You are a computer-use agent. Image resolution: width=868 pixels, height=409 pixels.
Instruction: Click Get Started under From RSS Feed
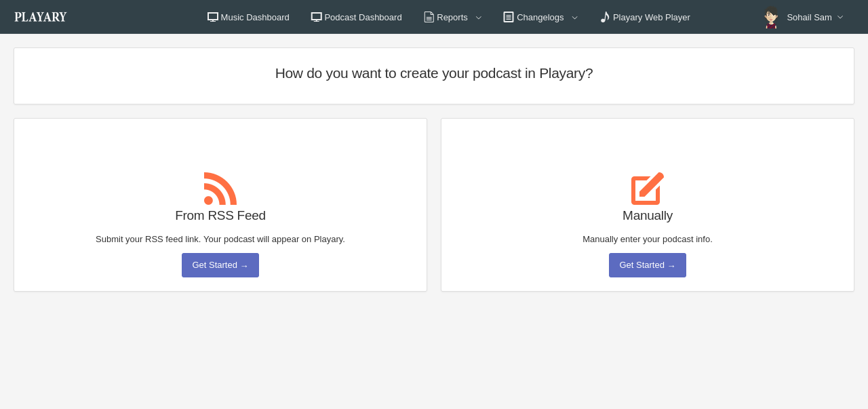pyautogui.click(x=220, y=265)
